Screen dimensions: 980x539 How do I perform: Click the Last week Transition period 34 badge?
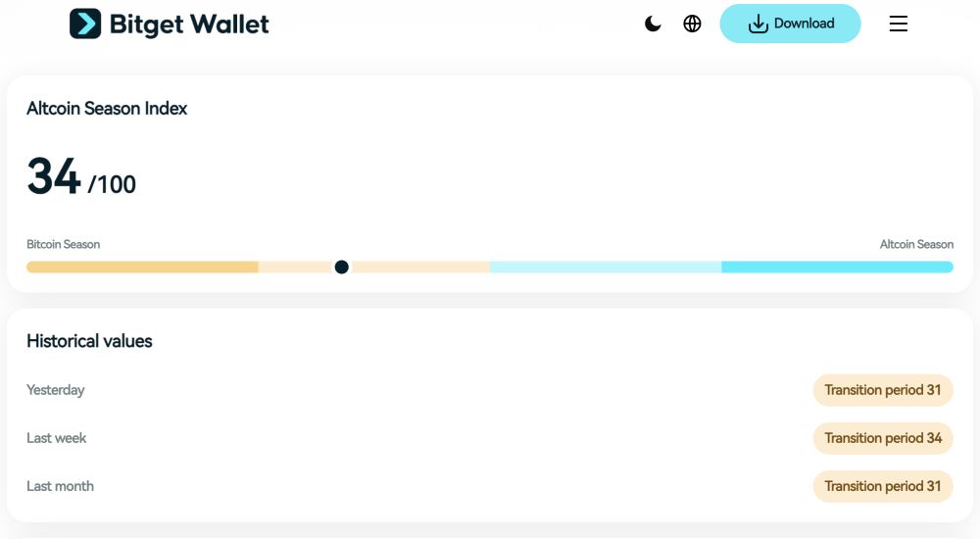[x=882, y=438]
